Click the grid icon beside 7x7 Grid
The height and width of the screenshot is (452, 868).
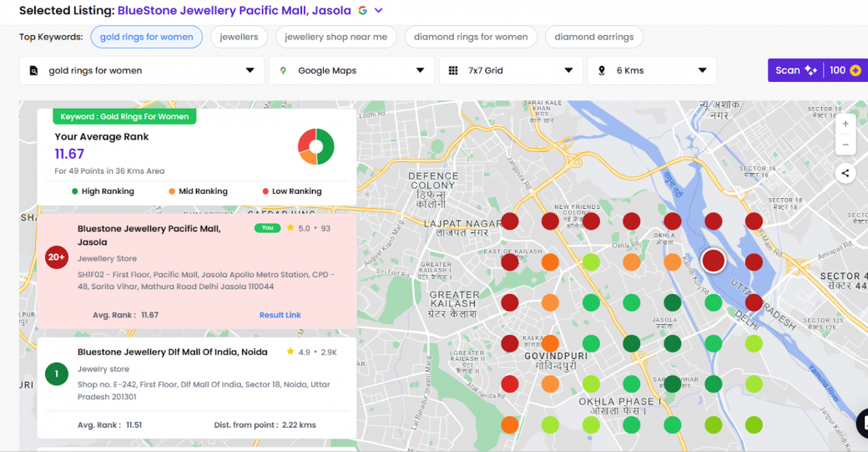tap(453, 70)
